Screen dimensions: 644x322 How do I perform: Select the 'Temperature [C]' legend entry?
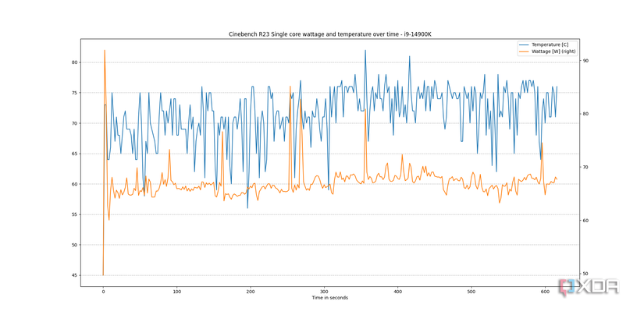(x=550, y=44)
